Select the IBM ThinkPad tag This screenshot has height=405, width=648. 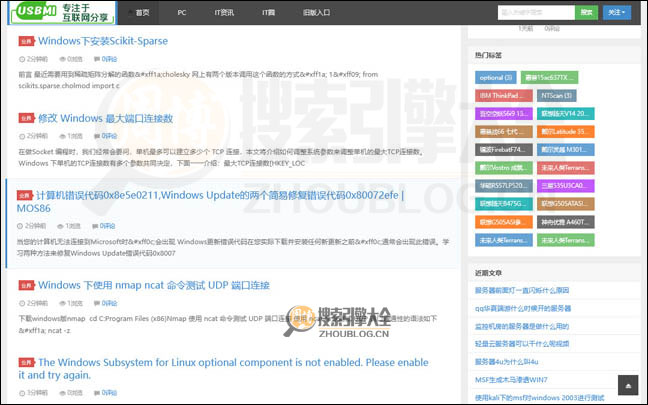(504, 95)
